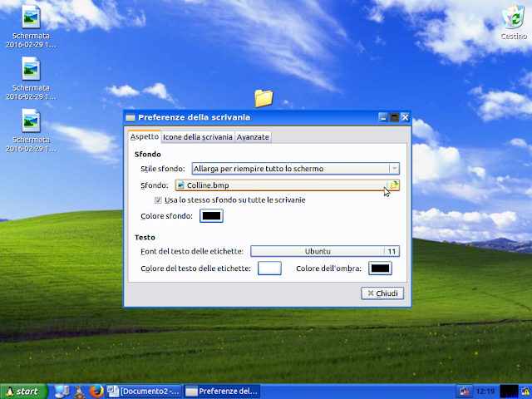The image size is (532, 399).
Task: Switch to Aspetto tab
Action: tap(145, 136)
